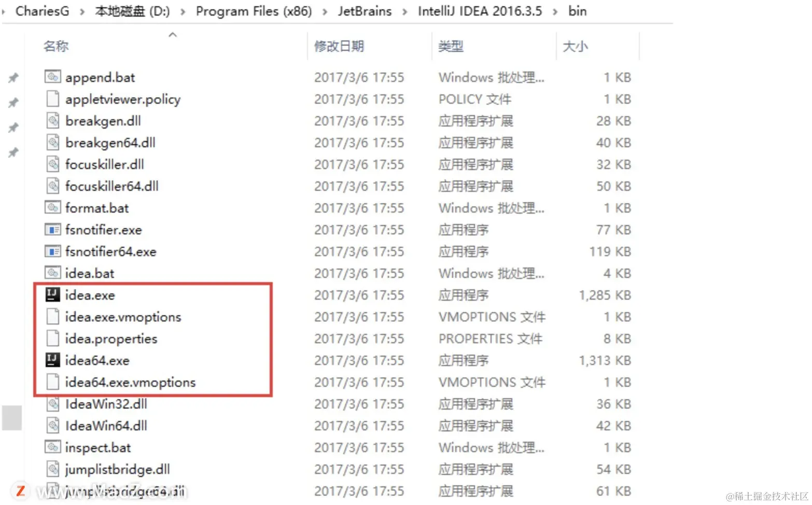
Task: Select file name fsnotifier64.exe
Action: coord(111,251)
